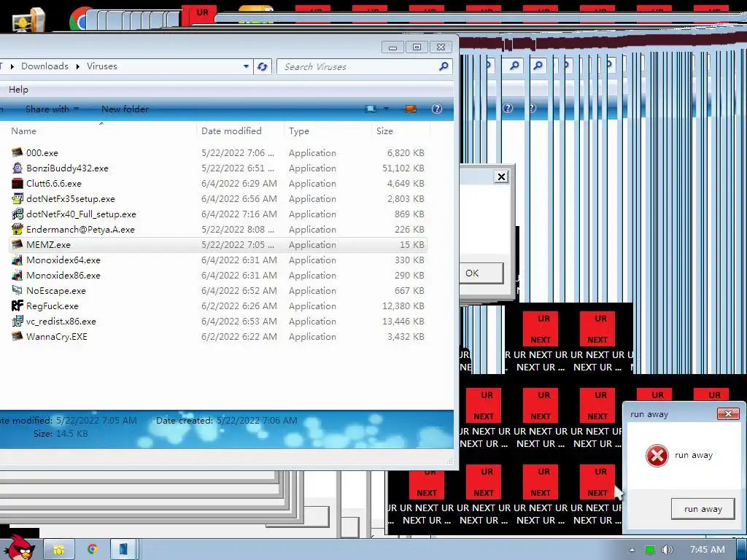Click the 13,446 KB size cell
747x560 pixels.
click(x=403, y=321)
